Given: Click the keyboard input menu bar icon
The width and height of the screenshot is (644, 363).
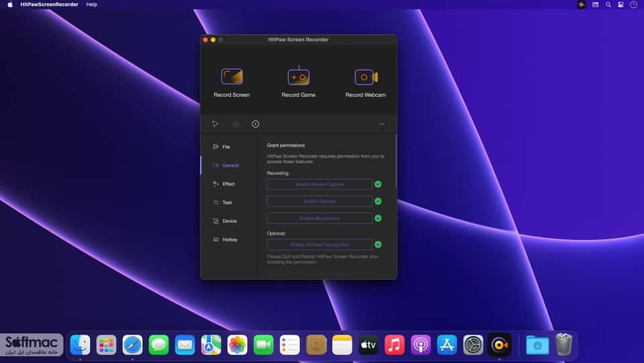Looking at the screenshot, I should tap(595, 5).
